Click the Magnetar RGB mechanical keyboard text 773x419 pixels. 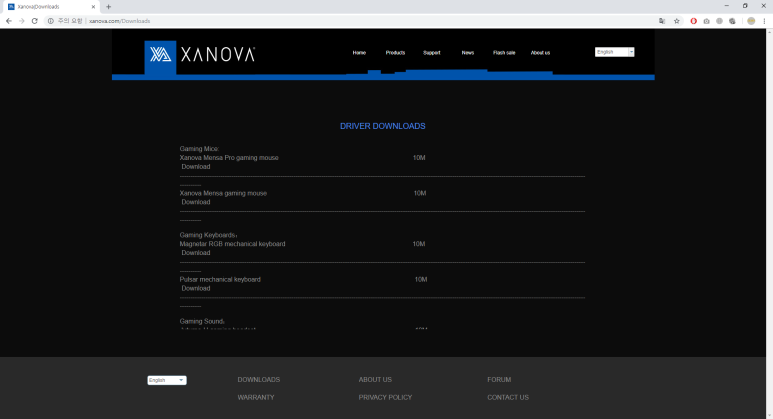click(232, 244)
